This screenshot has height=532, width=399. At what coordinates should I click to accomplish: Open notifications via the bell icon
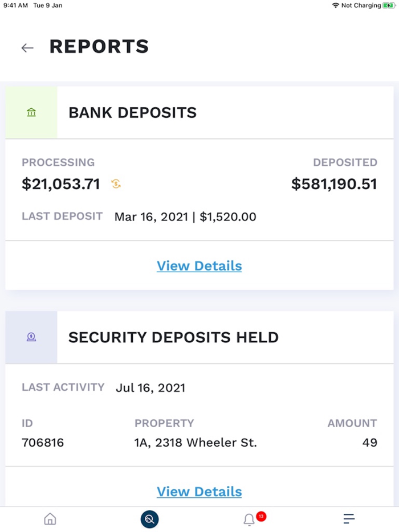(x=249, y=520)
